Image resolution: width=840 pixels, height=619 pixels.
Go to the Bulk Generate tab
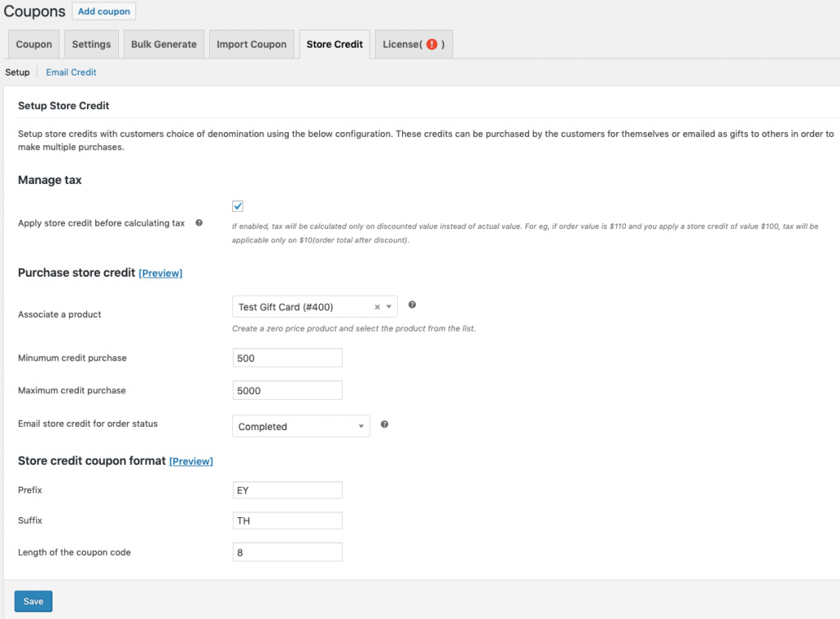coord(164,44)
